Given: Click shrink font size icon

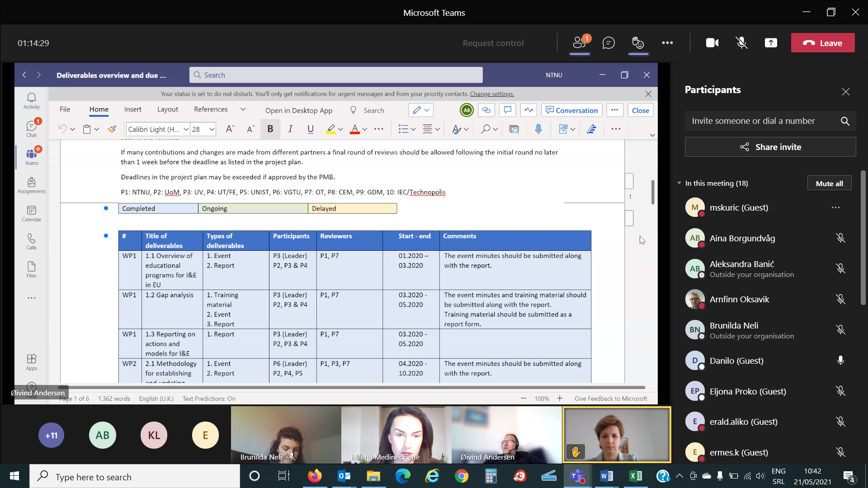Looking at the screenshot, I should pyautogui.click(x=250, y=129).
